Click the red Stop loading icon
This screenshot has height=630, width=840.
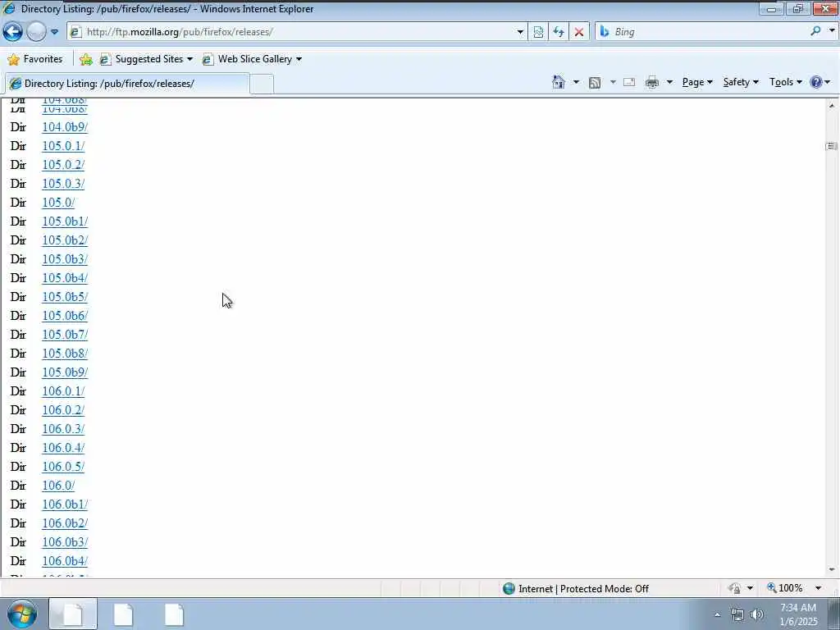point(579,32)
